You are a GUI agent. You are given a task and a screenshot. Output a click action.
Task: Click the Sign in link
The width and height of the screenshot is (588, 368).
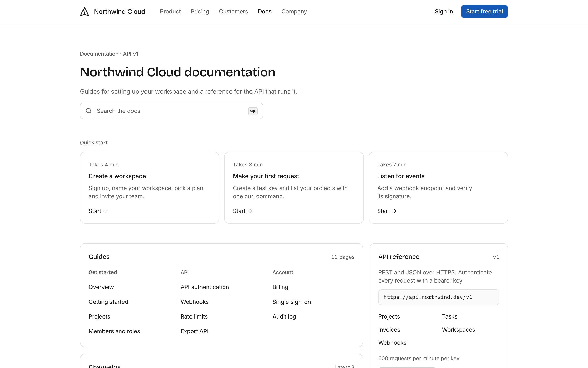[444, 11]
